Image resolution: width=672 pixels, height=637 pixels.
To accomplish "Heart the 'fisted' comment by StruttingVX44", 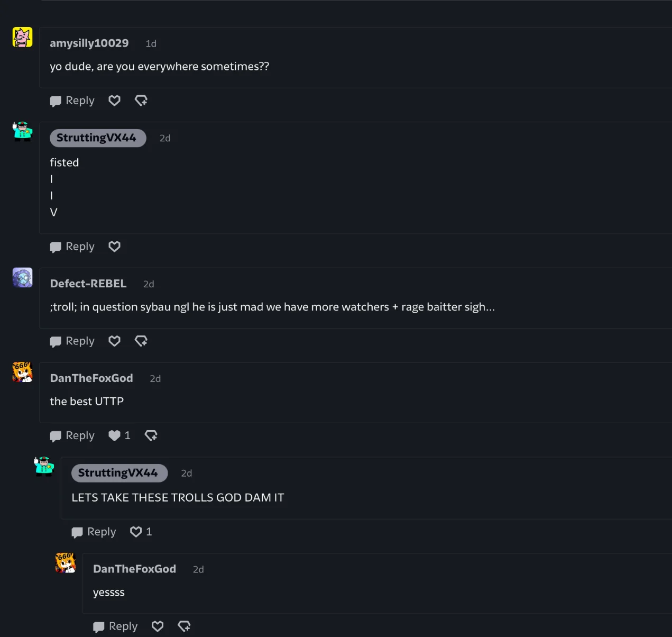I will (114, 247).
